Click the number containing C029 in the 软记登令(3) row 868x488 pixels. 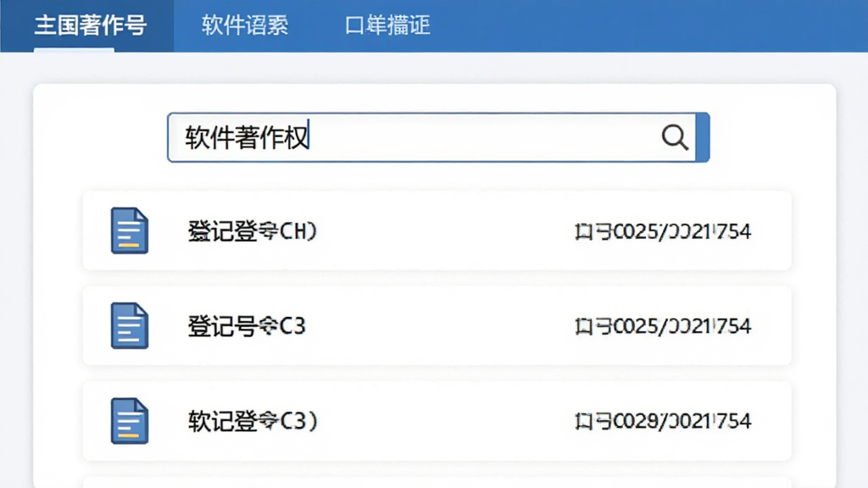(x=663, y=422)
